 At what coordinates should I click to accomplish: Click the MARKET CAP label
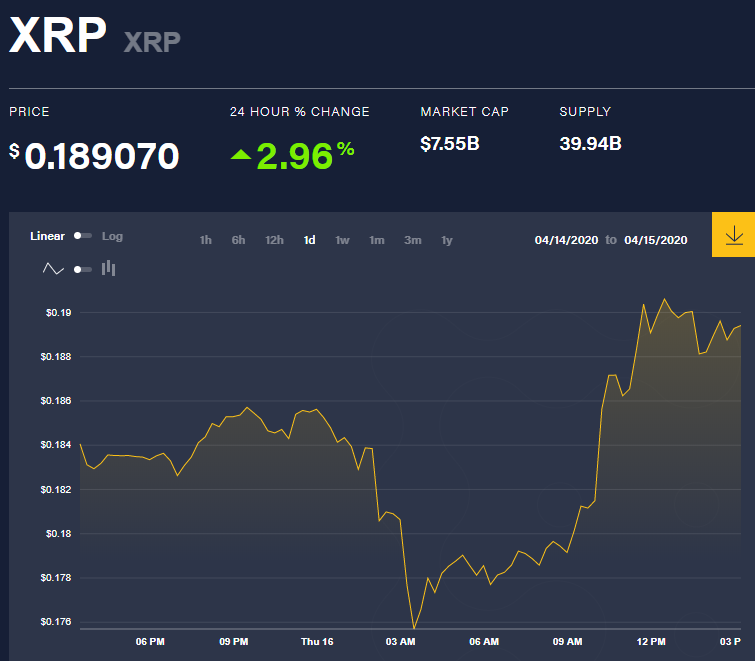point(464,112)
